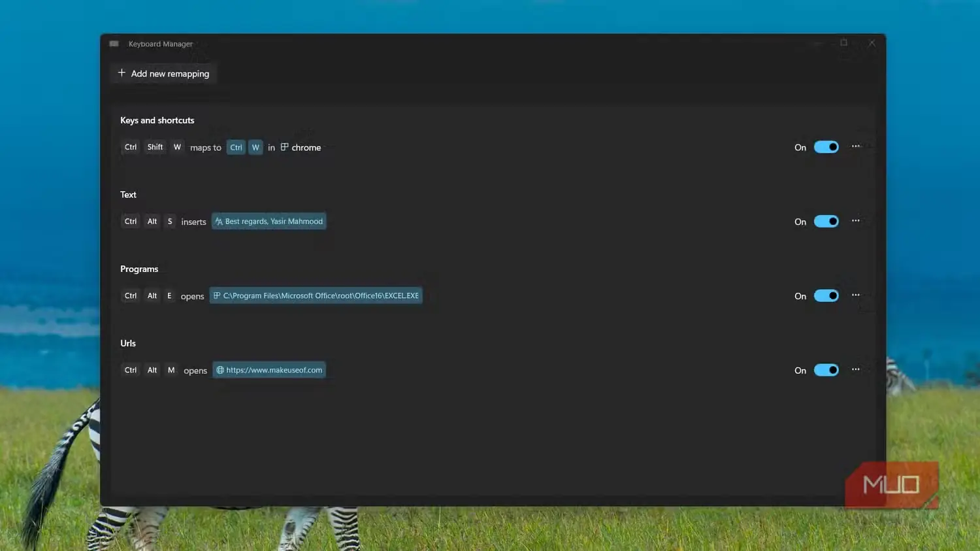Click Add new remapping button

[x=164, y=73]
